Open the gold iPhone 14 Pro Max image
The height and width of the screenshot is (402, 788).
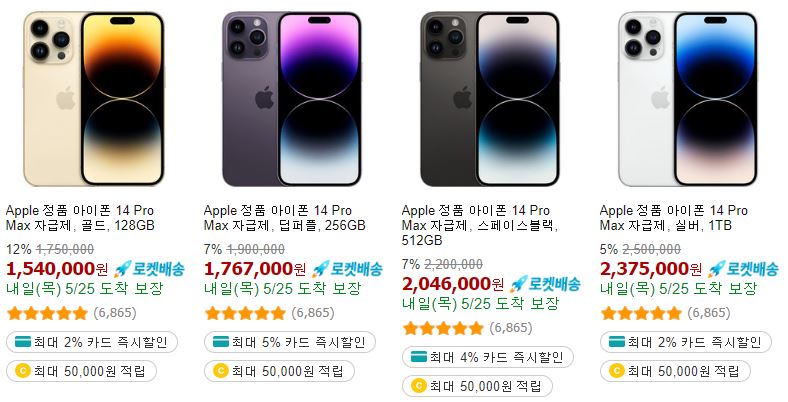94,98
